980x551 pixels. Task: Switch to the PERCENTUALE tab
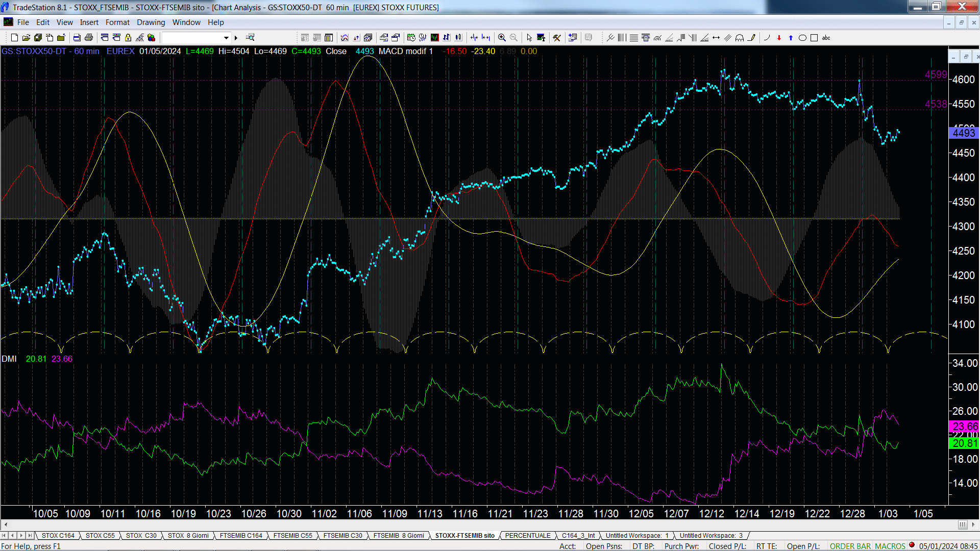528,536
